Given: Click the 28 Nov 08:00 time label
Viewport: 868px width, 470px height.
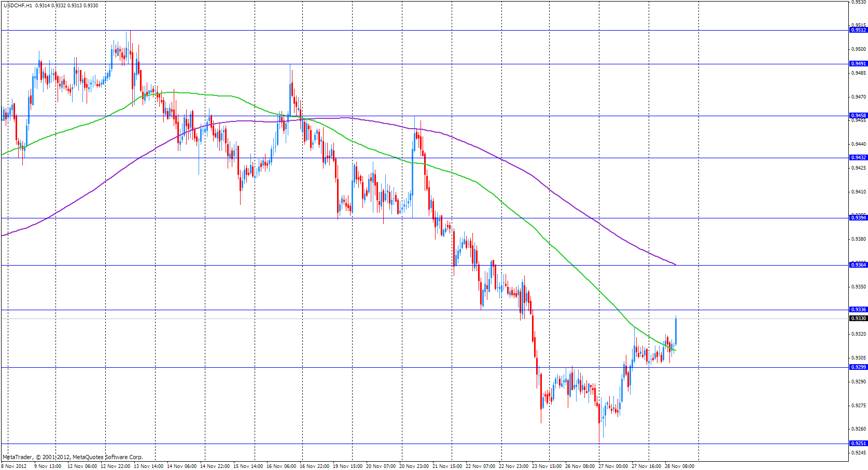Looking at the screenshot, I should [679, 466].
